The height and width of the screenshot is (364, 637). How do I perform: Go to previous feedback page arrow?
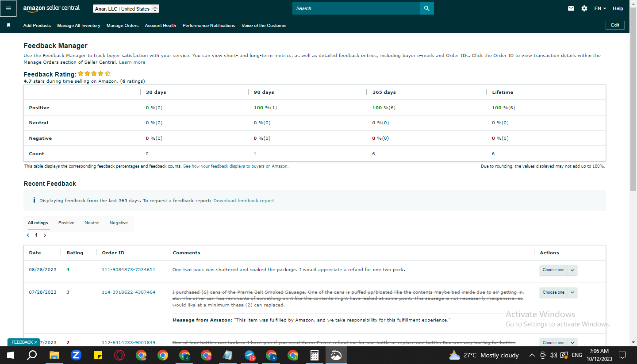point(28,235)
